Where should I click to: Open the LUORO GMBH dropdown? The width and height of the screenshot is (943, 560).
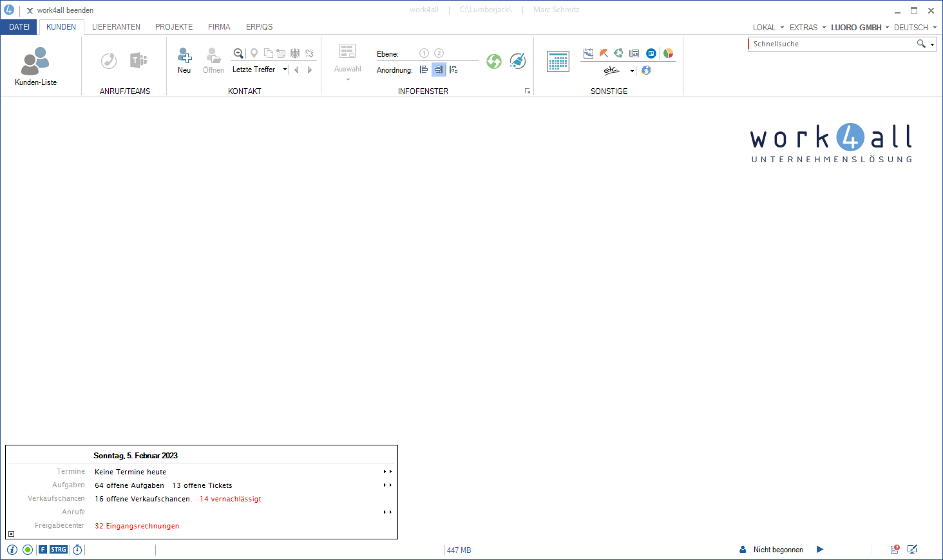click(x=859, y=28)
